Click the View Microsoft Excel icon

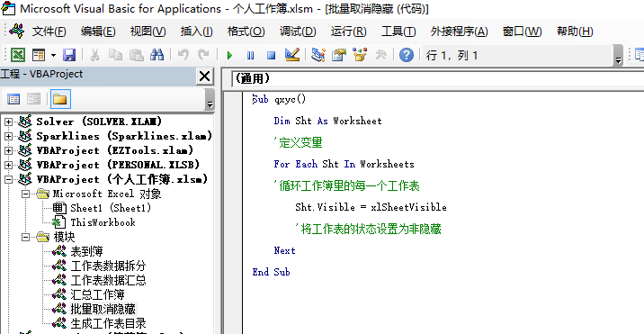click(17, 55)
